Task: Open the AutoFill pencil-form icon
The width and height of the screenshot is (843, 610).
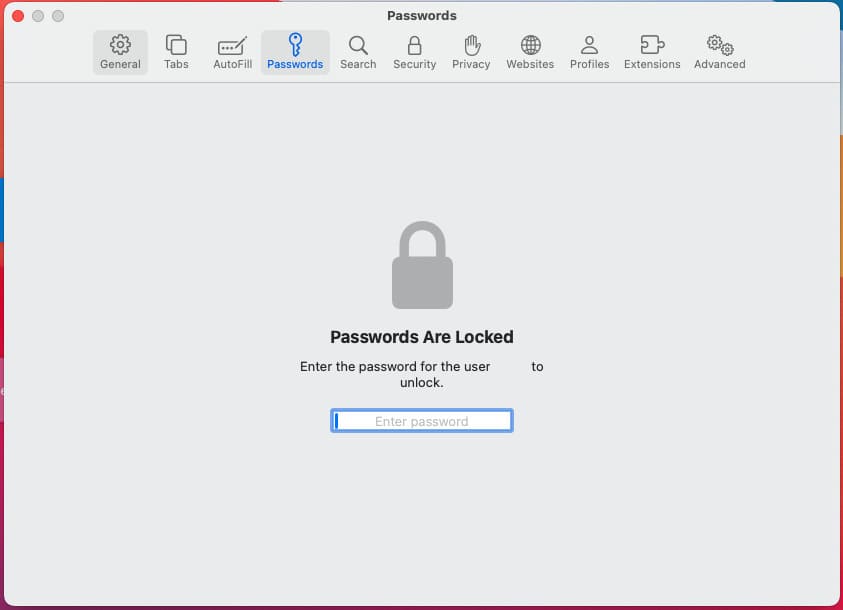Action: click(232, 46)
